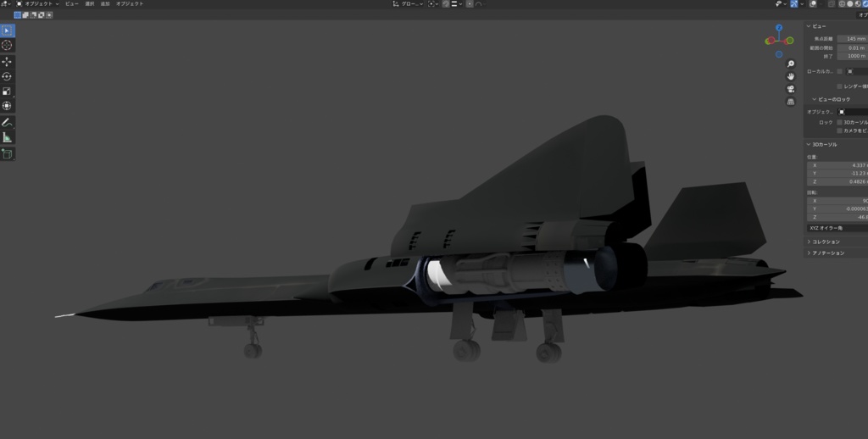The width and height of the screenshot is (868, 439).
Task: Open the 追加 menu
Action: coord(105,4)
